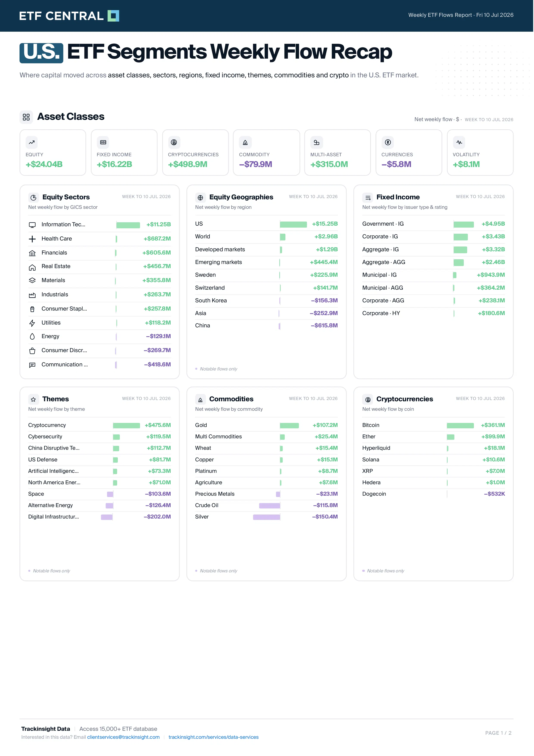Click the Multi-Asset shapes icon
The height and width of the screenshot is (756, 534).
316,142
